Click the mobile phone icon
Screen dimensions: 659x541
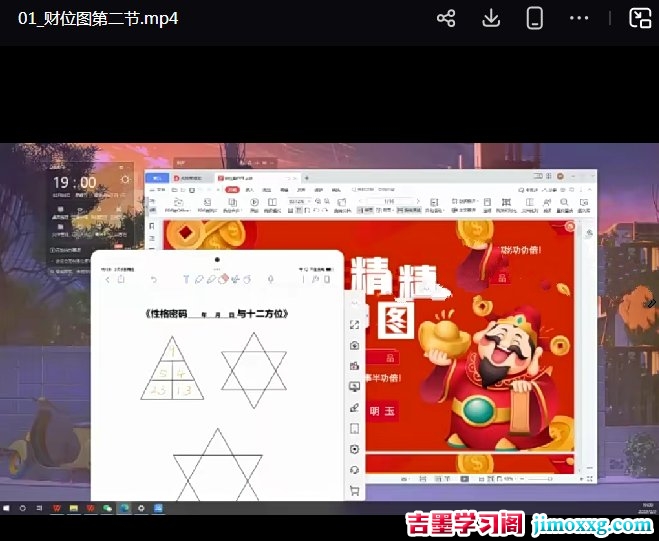535,18
